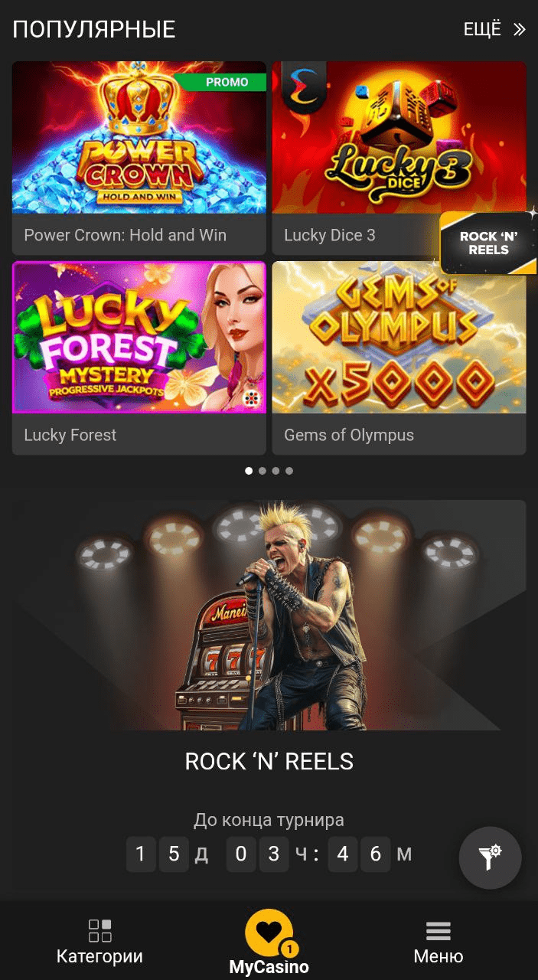The height and width of the screenshot is (980, 538).
Task: Click the ROCK 'N' REELS tournament title
Action: [x=269, y=762]
